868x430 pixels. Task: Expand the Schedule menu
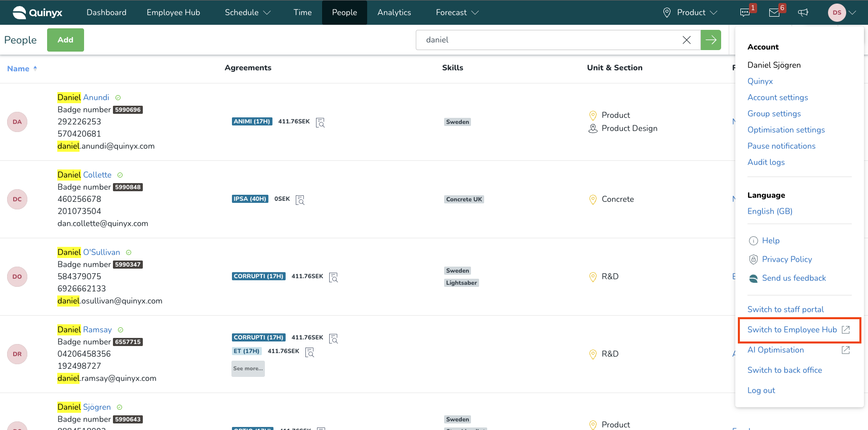(x=248, y=13)
